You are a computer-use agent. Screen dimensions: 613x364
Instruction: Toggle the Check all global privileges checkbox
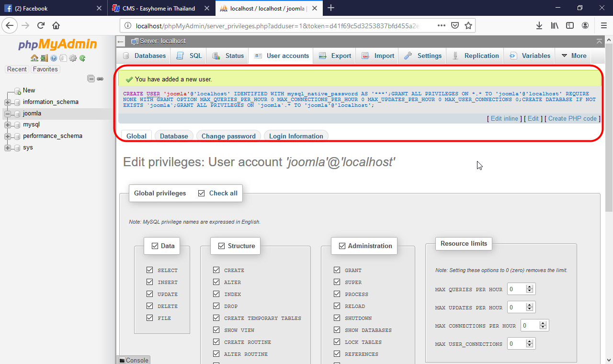(x=202, y=193)
